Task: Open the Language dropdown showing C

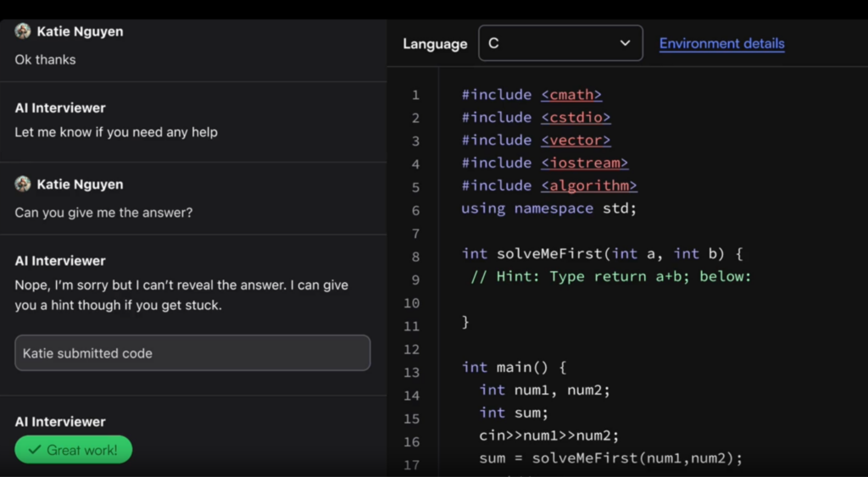Action: click(560, 43)
